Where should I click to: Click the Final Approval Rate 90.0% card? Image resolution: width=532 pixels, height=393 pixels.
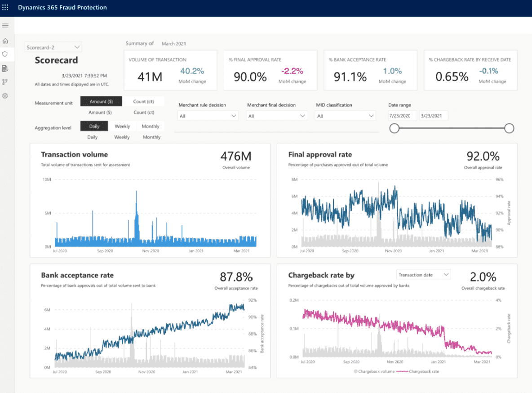point(270,70)
